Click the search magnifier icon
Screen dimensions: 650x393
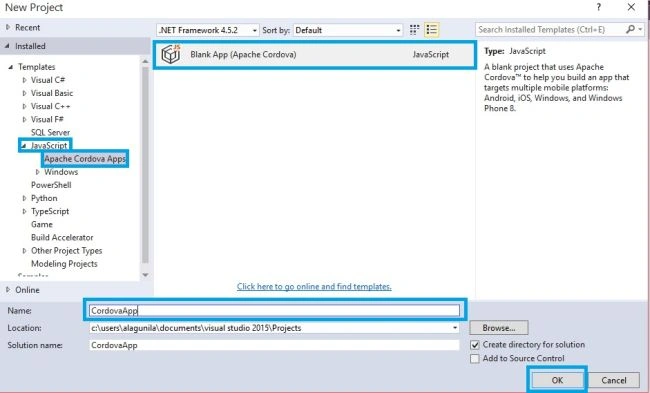coord(630,29)
